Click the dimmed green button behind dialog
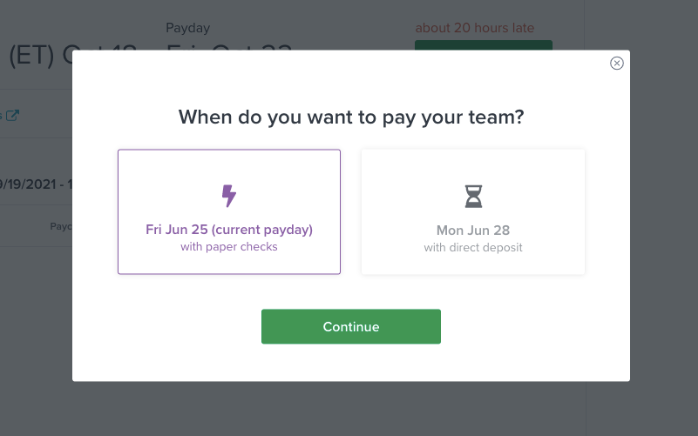 (x=483, y=45)
